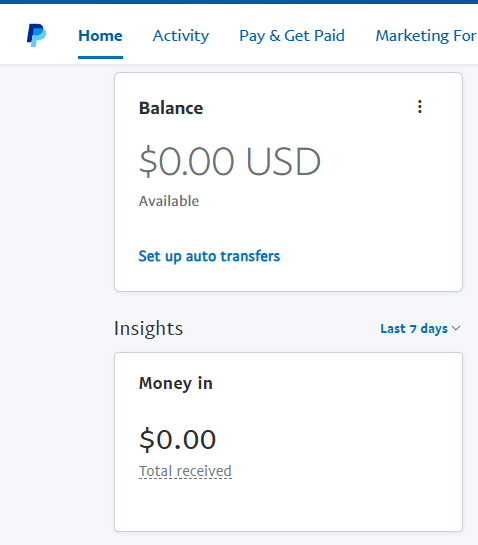The width and height of the screenshot is (478, 545).
Task: Open the Balance card three-dot menu
Action: coord(420,107)
